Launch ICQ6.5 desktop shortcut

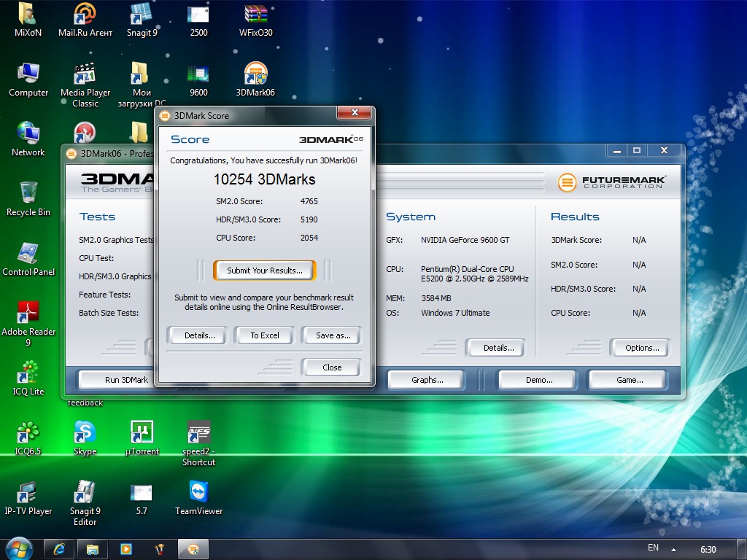click(28, 439)
